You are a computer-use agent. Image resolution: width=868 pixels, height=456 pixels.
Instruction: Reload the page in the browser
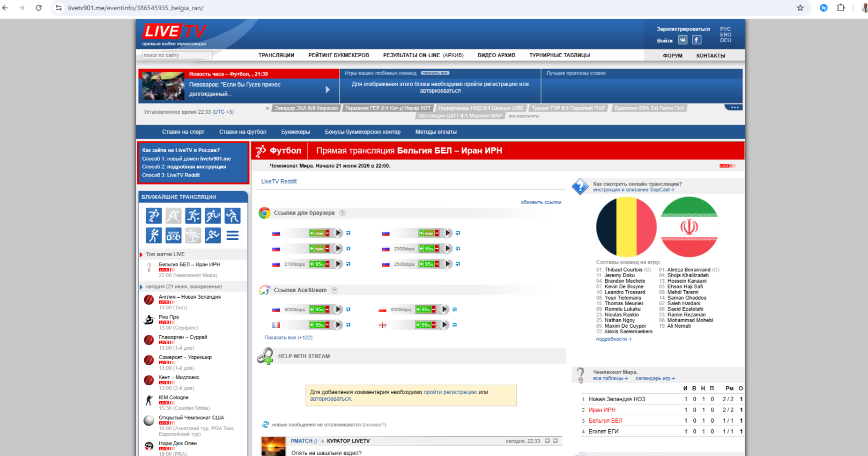point(39,8)
